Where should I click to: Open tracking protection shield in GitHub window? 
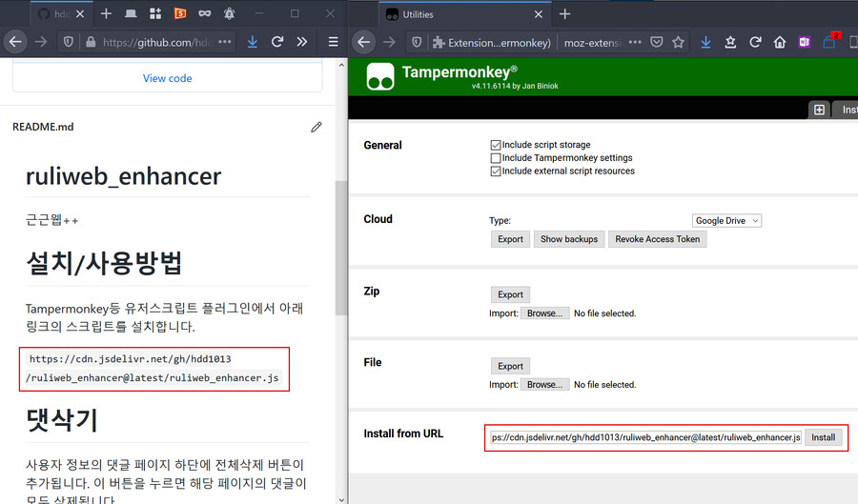[68, 42]
